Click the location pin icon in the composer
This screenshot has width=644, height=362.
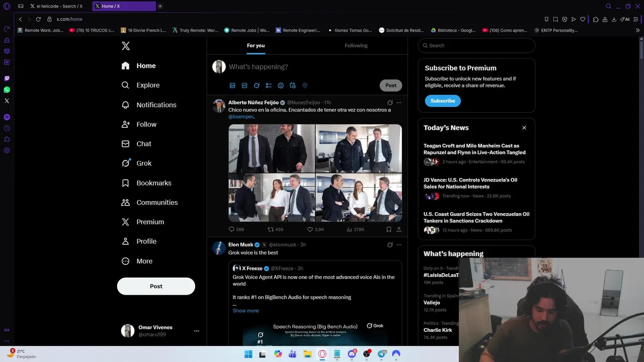pyautogui.click(x=305, y=85)
